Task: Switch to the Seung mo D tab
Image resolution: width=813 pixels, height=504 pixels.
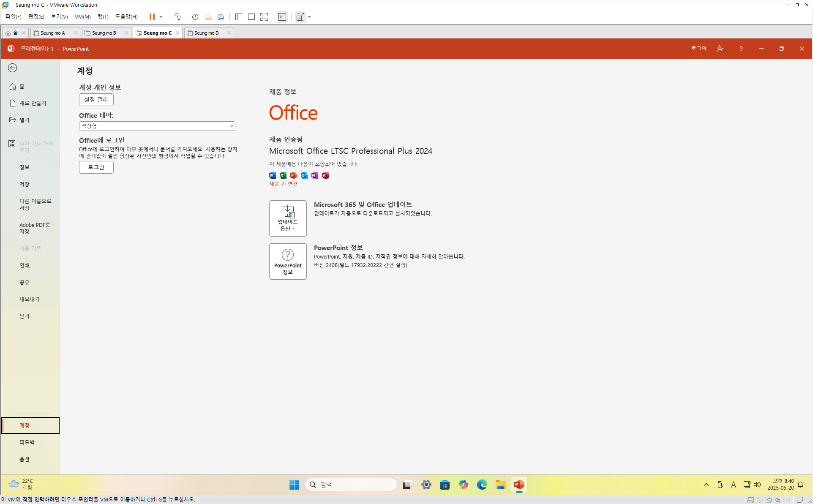Action: click(207, 33)
